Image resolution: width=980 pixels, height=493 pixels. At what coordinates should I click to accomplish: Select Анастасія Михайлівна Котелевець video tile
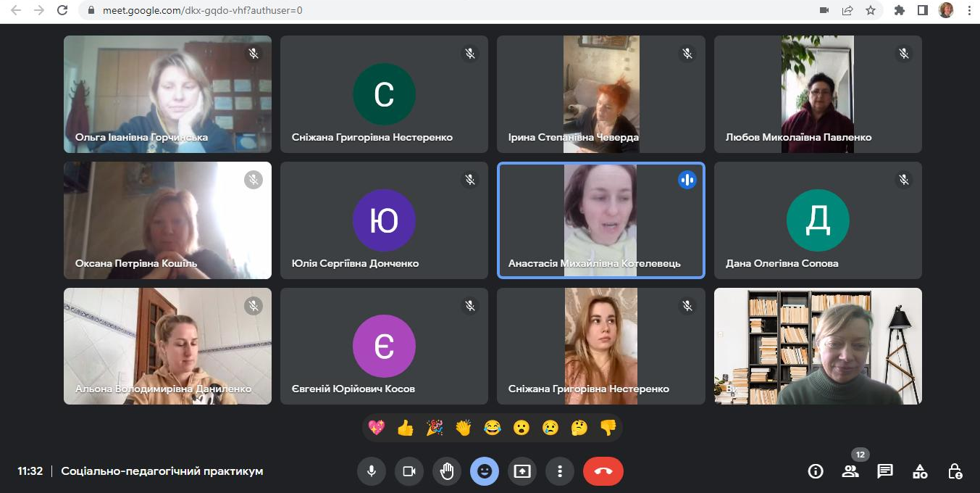point(600,220)
